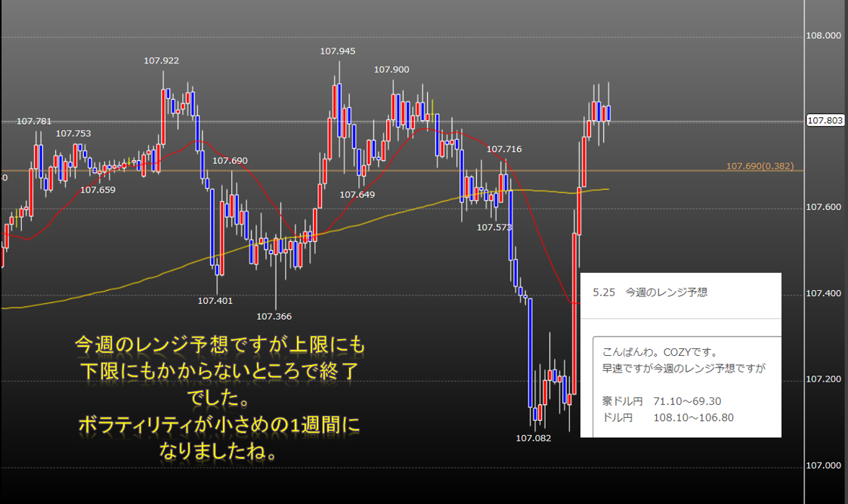Click the price label 107.659
This screenshot has width=848, height=504.
coord(98,190)
